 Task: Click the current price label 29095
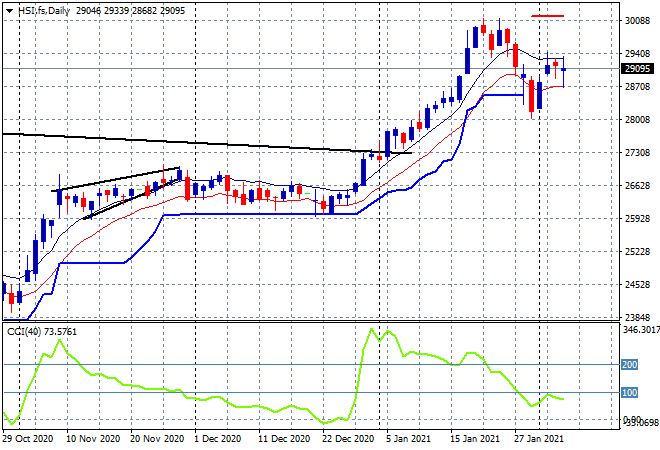coord(637,69)
